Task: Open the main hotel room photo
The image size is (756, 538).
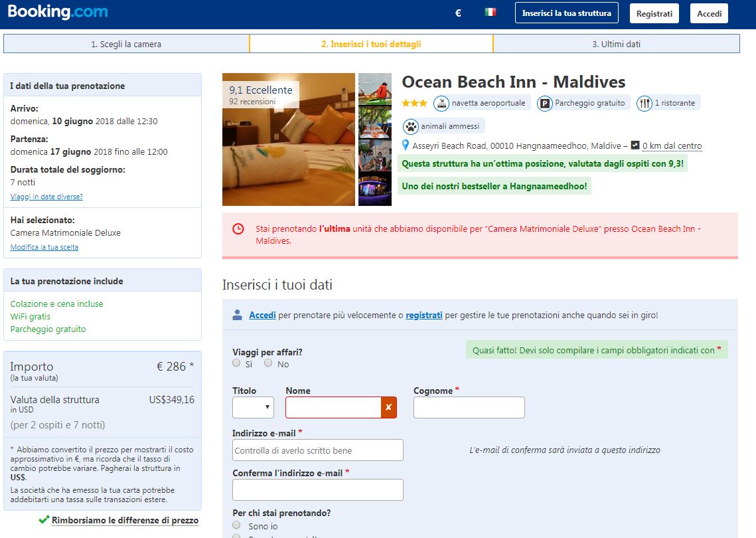Action: pos(289,139)
